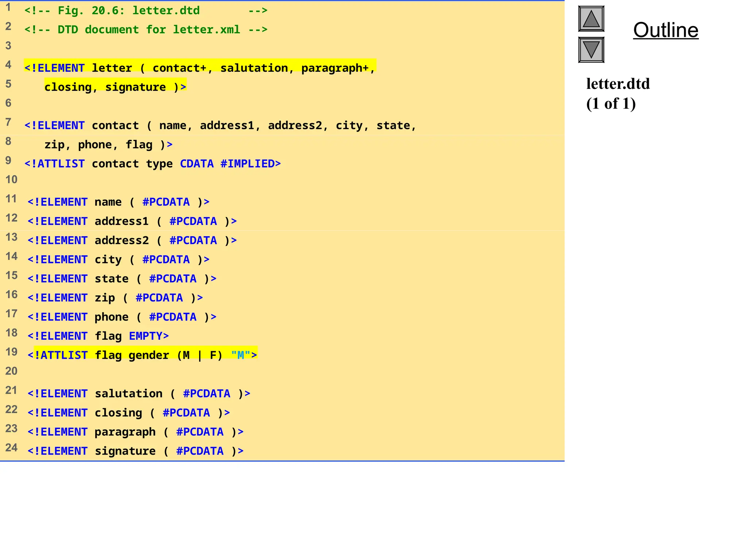This screenshot has width=747, height=560.
Task: Click the Fig. 20.6 comment on line 1
Action: pos(146,11)
